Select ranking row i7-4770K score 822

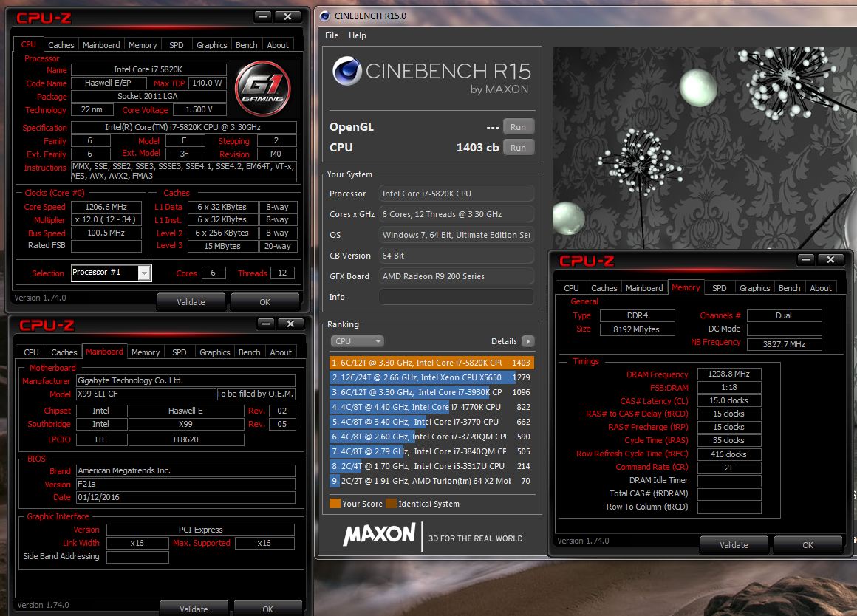pos(431,407)
